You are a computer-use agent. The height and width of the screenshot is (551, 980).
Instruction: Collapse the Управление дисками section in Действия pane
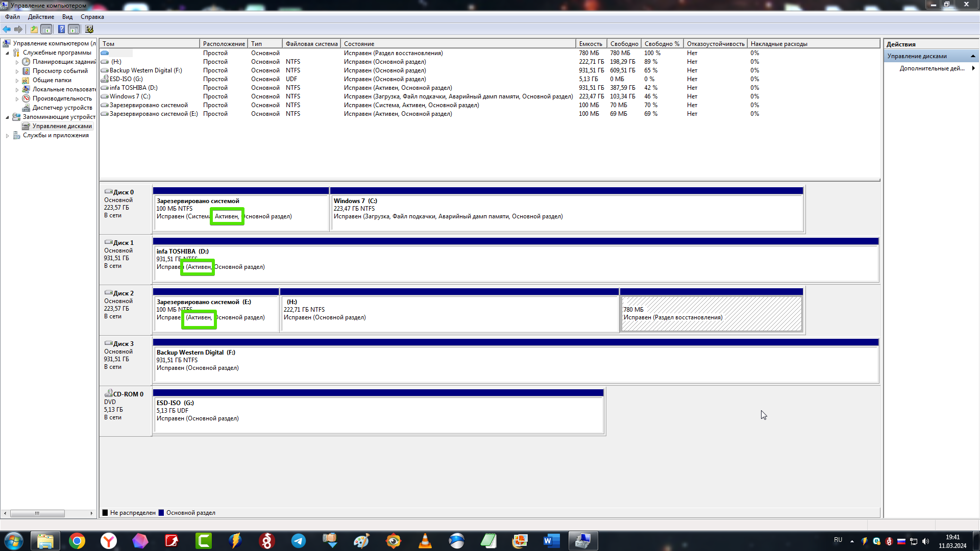pos(973,56)
